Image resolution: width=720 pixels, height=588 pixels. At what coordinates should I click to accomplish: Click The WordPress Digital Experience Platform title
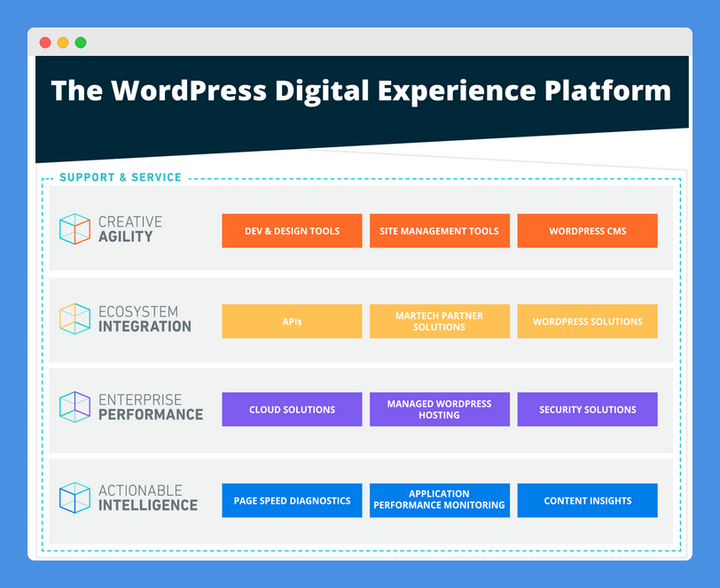tap(361, 90)
